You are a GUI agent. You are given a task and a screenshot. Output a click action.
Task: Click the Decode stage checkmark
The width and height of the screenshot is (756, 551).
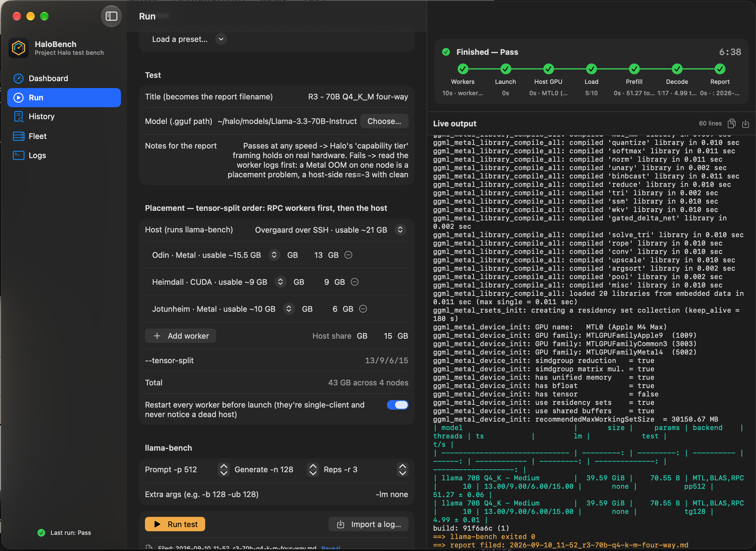point(677,69)
